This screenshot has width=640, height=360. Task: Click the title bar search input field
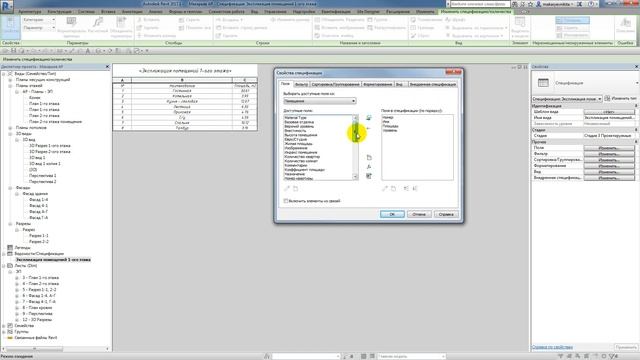[x=480, y=4]
